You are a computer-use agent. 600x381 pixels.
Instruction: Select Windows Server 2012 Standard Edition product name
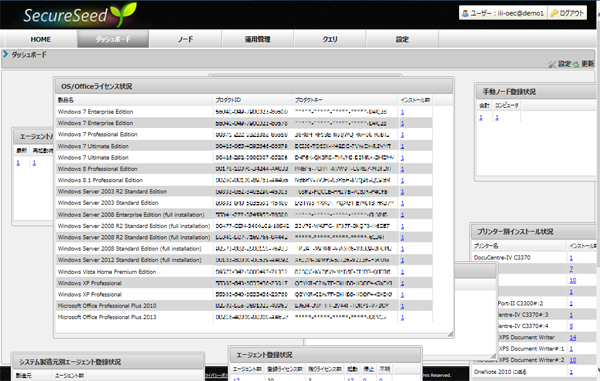[129, 260]
